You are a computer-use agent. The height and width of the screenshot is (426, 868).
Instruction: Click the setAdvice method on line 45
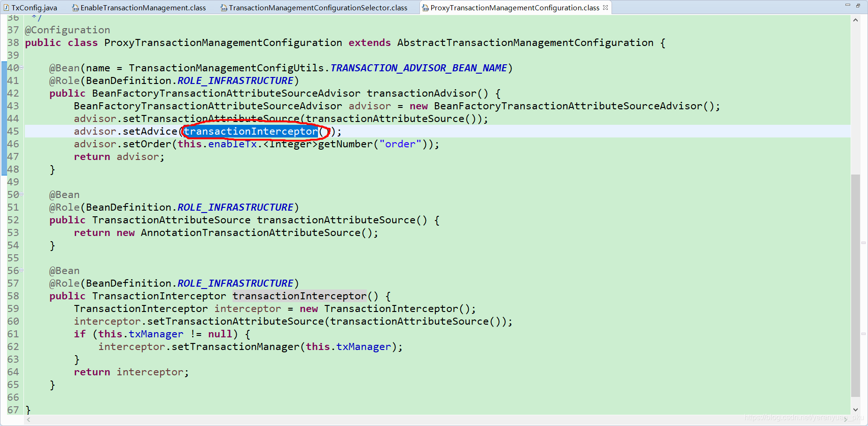click(150, 131)
